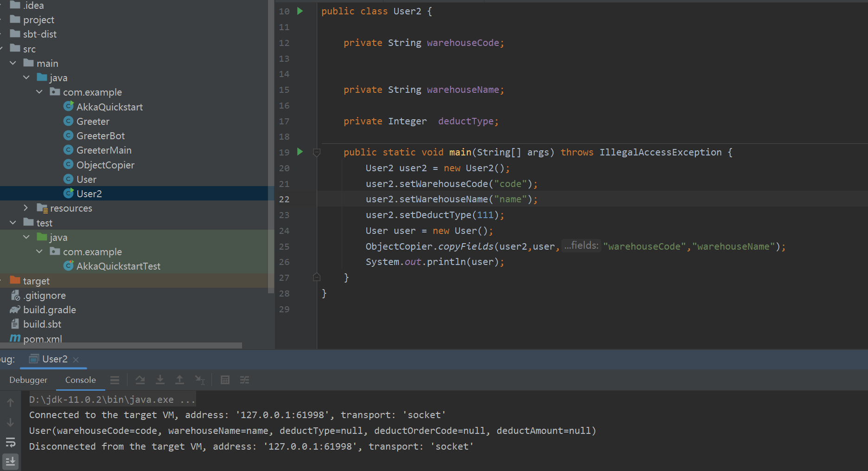Click the project panel vertical scrollbar
Viewport: 868px width, 471px height.
coord(271,147)
